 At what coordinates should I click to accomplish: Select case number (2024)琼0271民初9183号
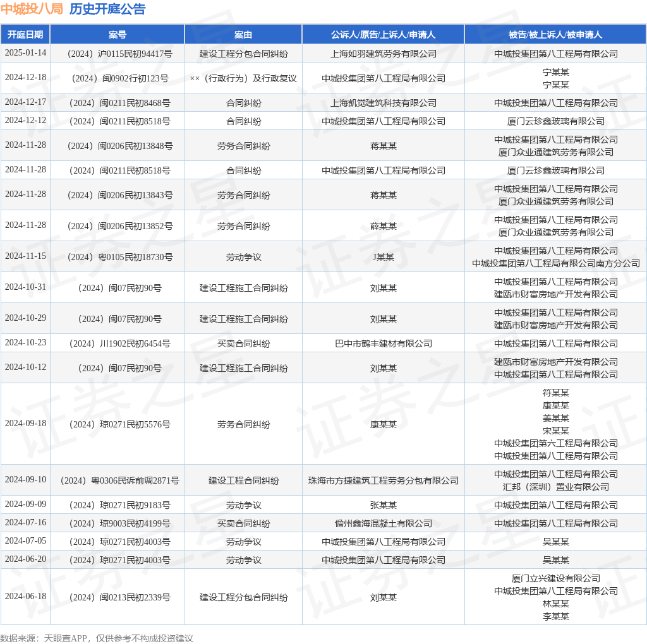[x=119, y=505]
